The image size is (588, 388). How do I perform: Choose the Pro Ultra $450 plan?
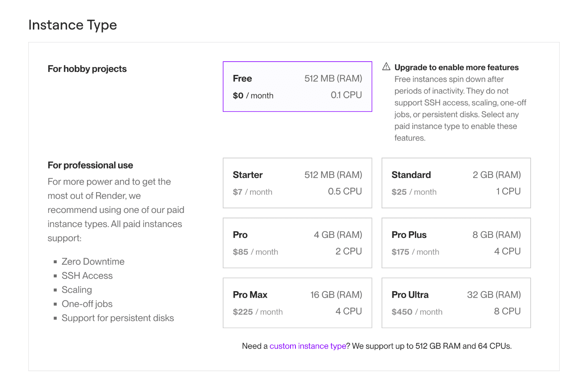pyautogui.click(x=456, y=303)
